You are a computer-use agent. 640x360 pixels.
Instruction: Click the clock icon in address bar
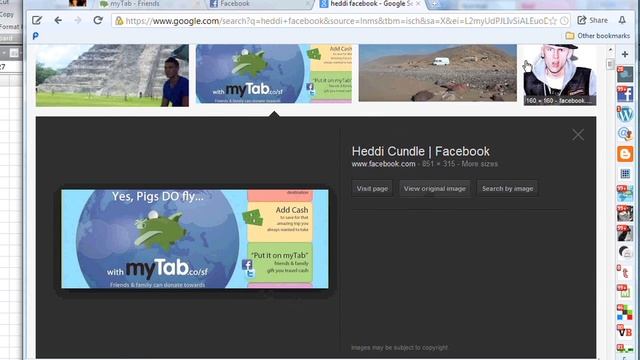click(x=564, y=21)
